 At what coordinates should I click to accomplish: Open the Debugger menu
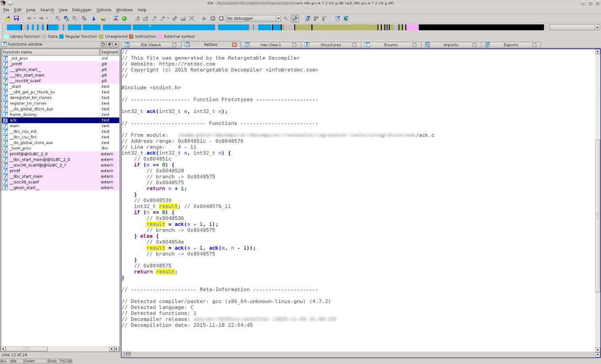pos(82,9)
